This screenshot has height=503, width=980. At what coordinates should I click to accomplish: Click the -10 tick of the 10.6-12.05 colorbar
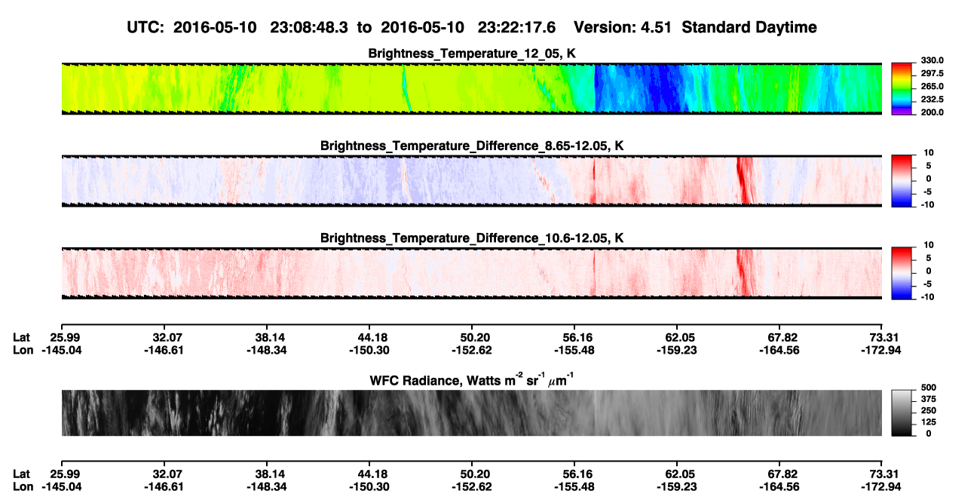[926, 297]
